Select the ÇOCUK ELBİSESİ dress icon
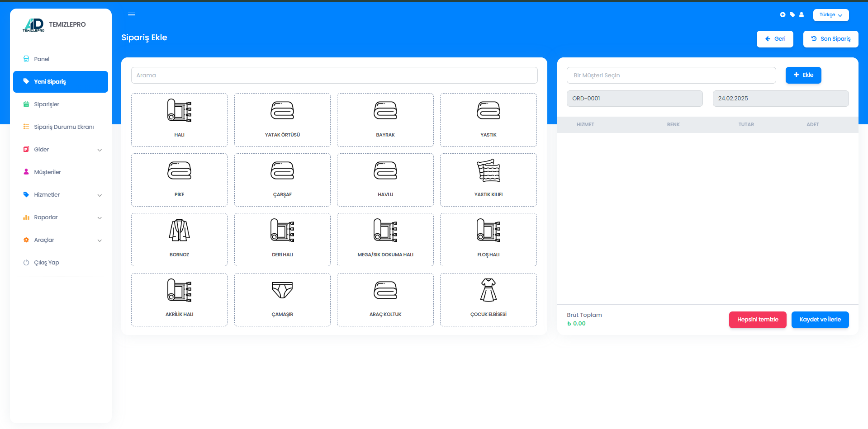868x429 pixels. click(488, 290)
